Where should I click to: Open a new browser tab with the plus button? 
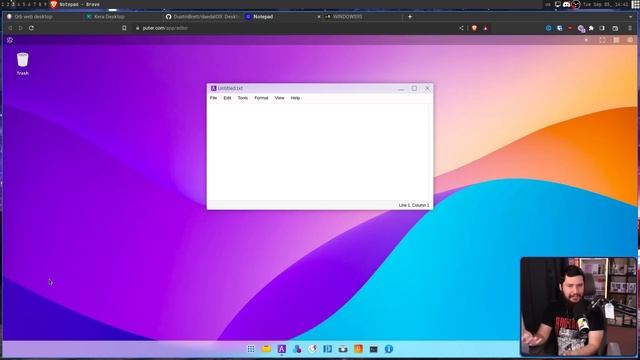pyautogui.click(x=410, y=17)
